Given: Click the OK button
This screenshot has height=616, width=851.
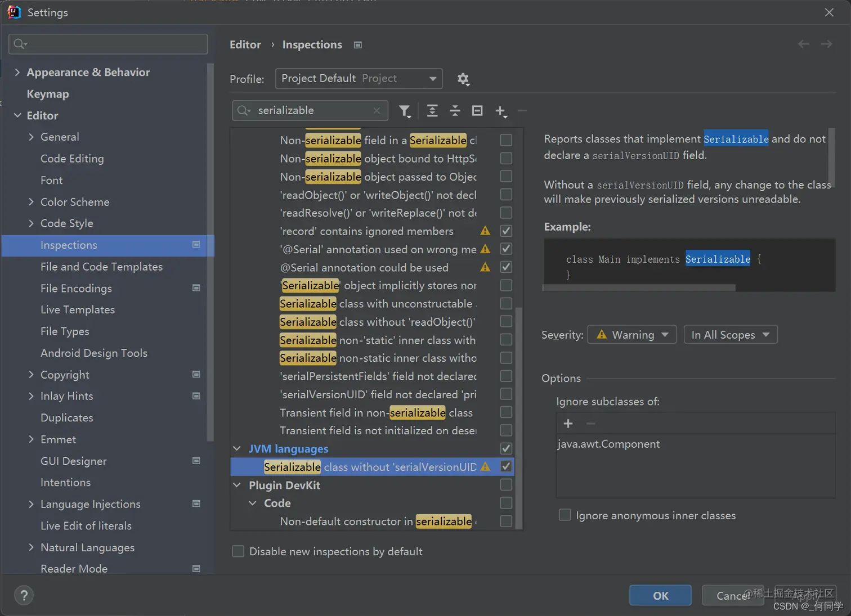Looking at the screenshot, I should 660,595.
